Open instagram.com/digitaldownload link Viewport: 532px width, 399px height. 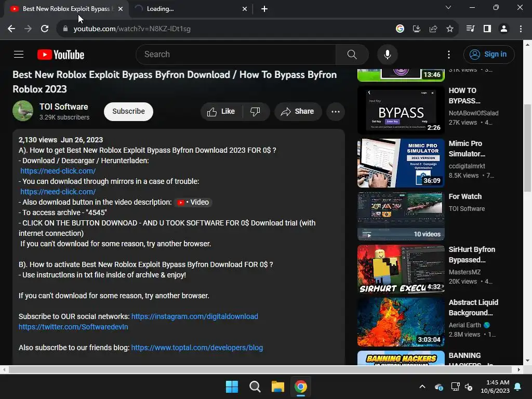point(194,316)
